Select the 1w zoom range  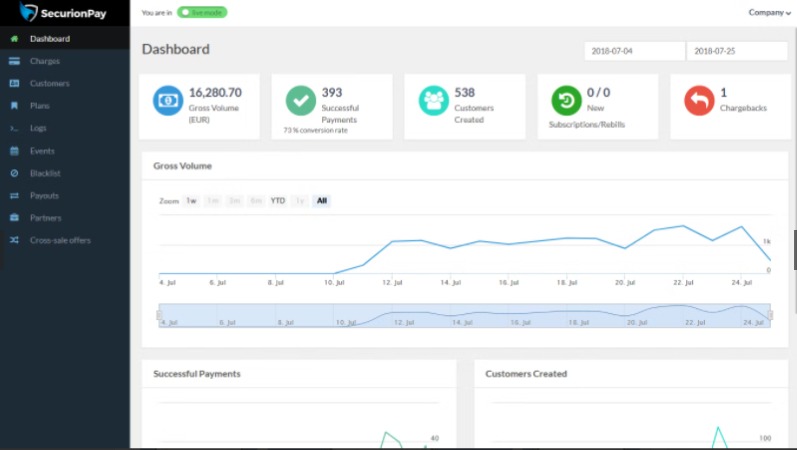tap(191, 201)
